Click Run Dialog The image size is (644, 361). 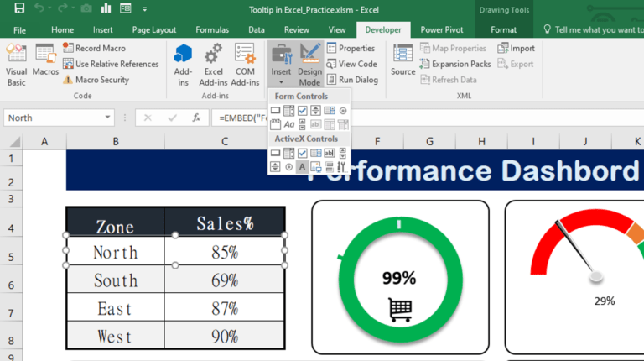pyautogui.click(x=352, y=80)
